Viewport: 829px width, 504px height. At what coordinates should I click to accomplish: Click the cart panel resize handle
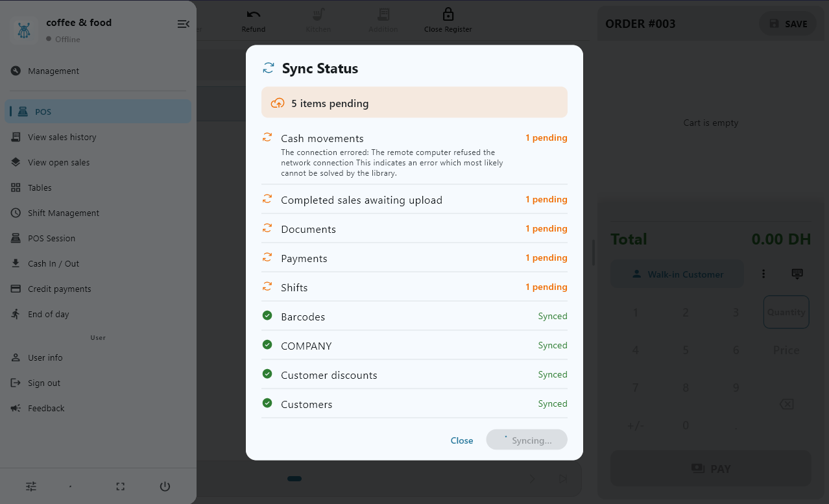tap(594, 252)
